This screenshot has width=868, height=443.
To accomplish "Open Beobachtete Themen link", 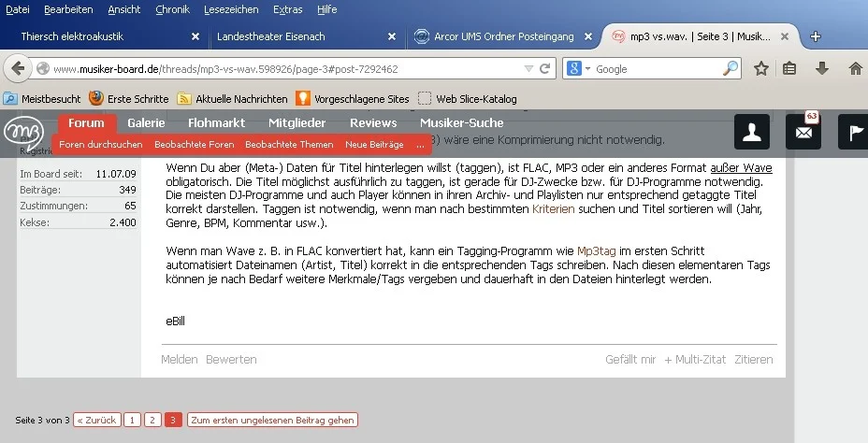I will coord(289,144).
